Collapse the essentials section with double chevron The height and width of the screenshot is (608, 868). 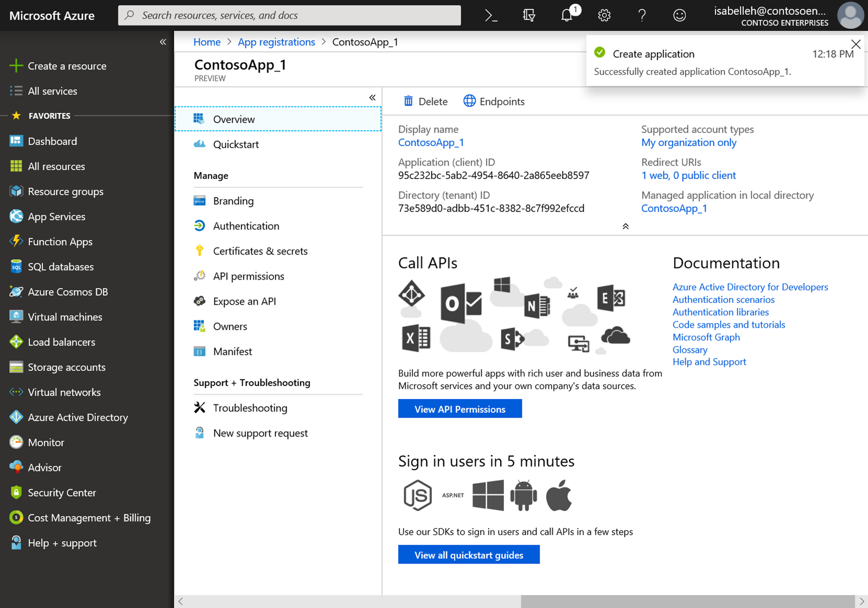(626, 226)
